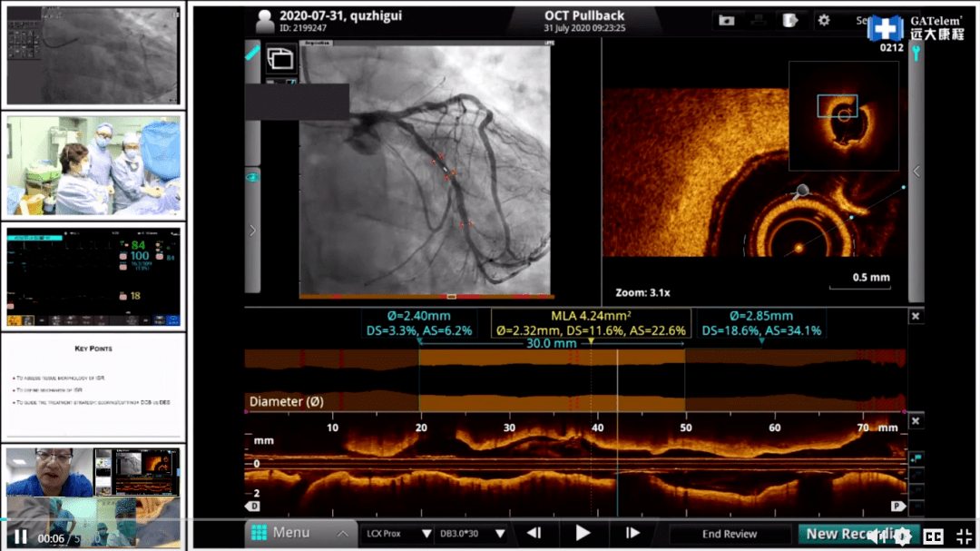
Task: Close the lumen profile panel
Action: (916, 317)
